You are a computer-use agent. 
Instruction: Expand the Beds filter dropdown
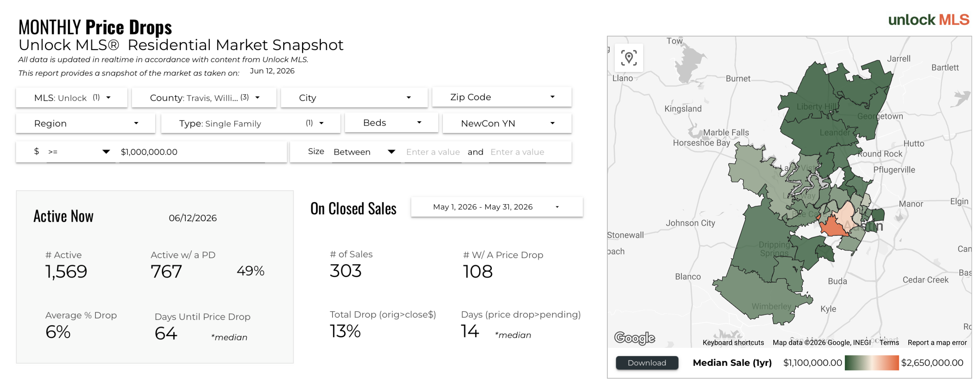click(x=391, y=123)
